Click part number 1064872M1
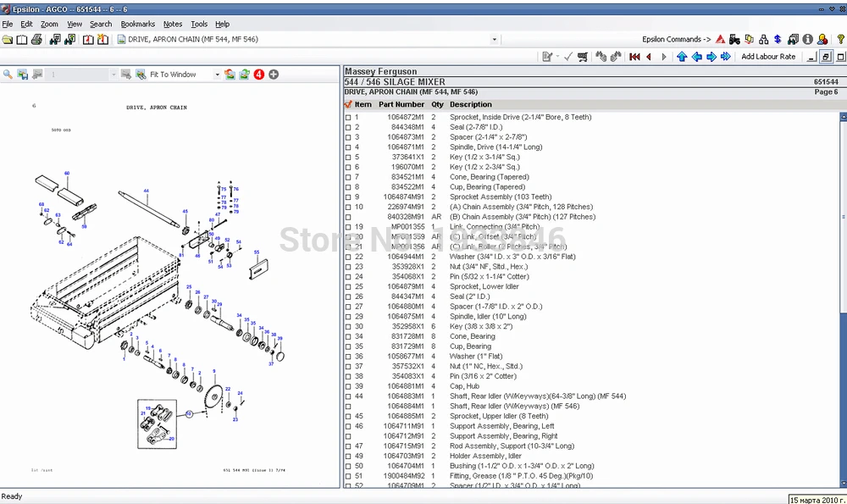Screen dimensions: 847x504 coord(405,117)
